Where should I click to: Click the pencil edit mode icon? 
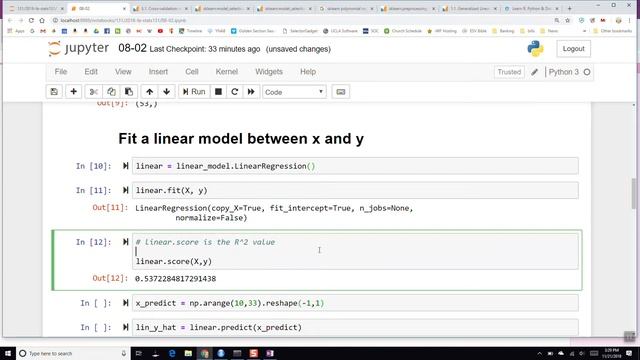point(535,72)
